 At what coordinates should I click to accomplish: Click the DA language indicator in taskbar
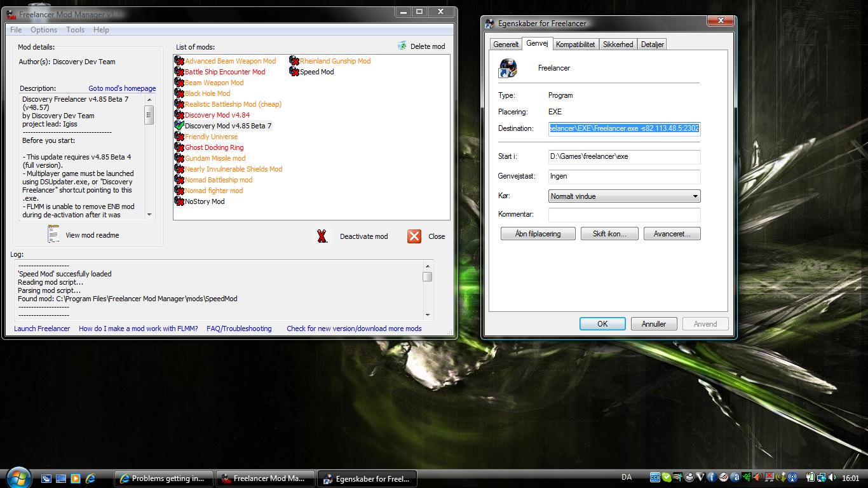pos(627,477)
